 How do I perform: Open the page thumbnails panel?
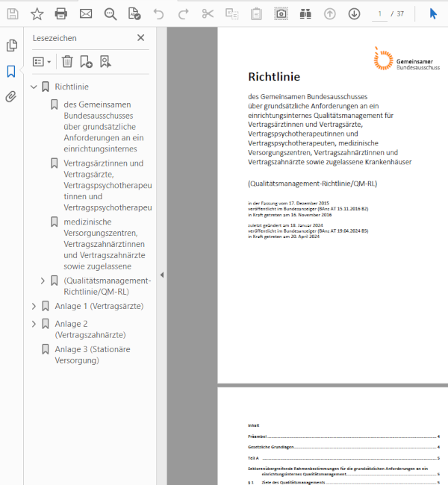point(11,46)
